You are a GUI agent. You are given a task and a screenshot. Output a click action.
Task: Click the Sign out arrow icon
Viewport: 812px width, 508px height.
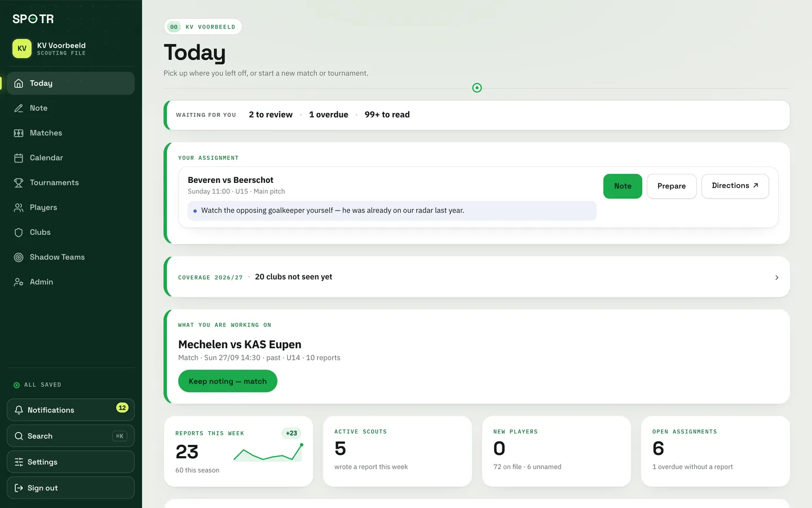(19, 488)
